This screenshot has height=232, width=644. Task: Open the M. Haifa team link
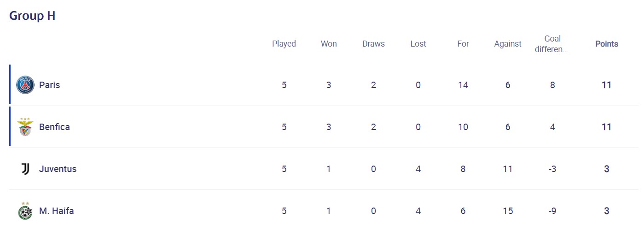tap(56, 211)
